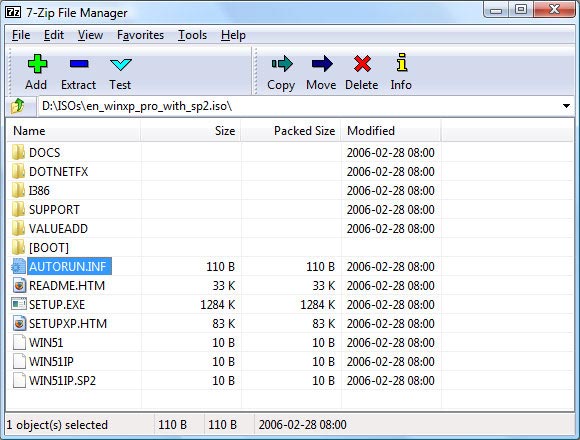Click the red X Delete icon
Viewport: 580px width, 440px height.
362,64
